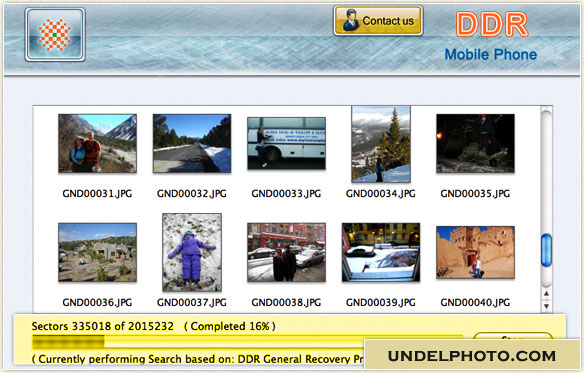This screenshot has width=584, height=373.
Task: Click the sector scan progress bar
Action: (x=248, y=341)
